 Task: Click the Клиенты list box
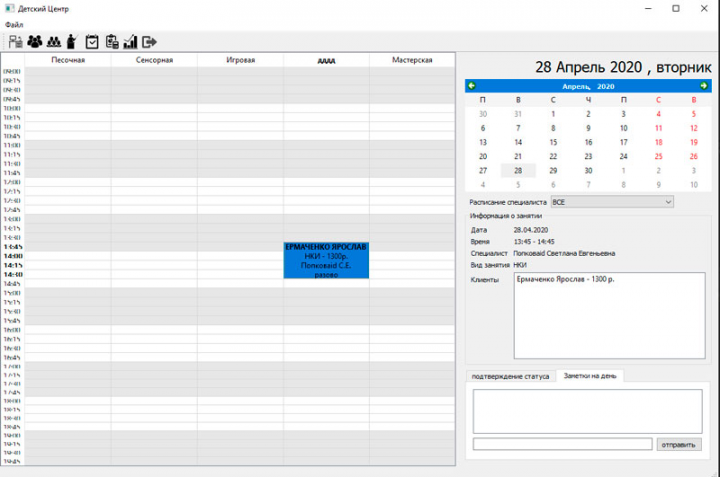click(x=609, y=315)
